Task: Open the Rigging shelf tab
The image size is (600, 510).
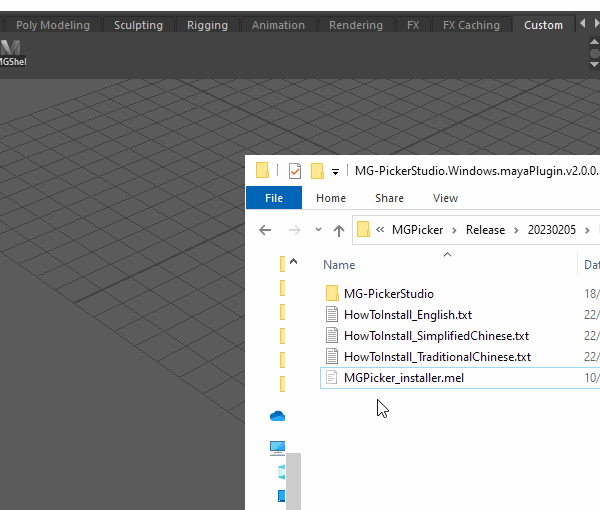Action: pyautogui.click(x=207, y=25)
